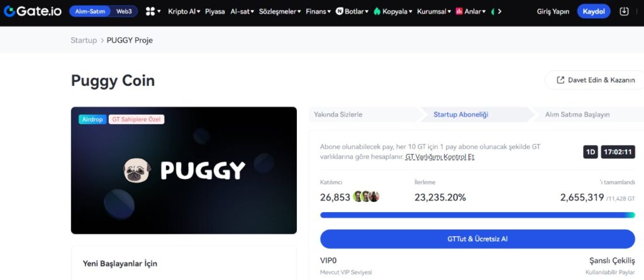Open the four-dot apps grid icon
Viewport: 644px width, 280px height.
click(150, 11)
